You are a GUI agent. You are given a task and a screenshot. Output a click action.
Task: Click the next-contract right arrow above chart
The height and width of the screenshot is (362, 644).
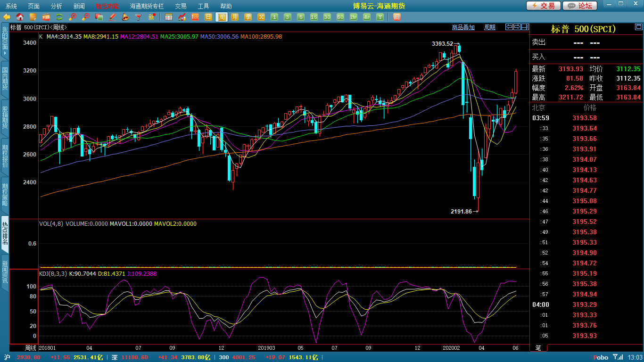[x=517, y=27]
